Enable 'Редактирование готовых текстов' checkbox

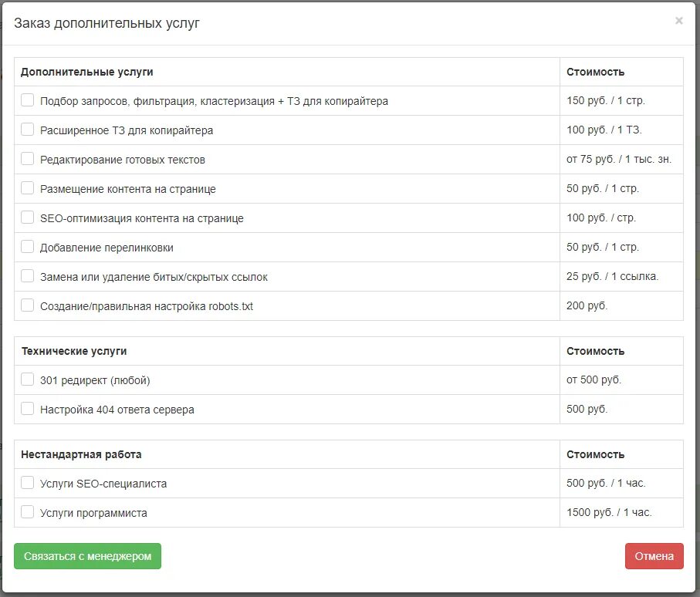[x=27, y=159]
